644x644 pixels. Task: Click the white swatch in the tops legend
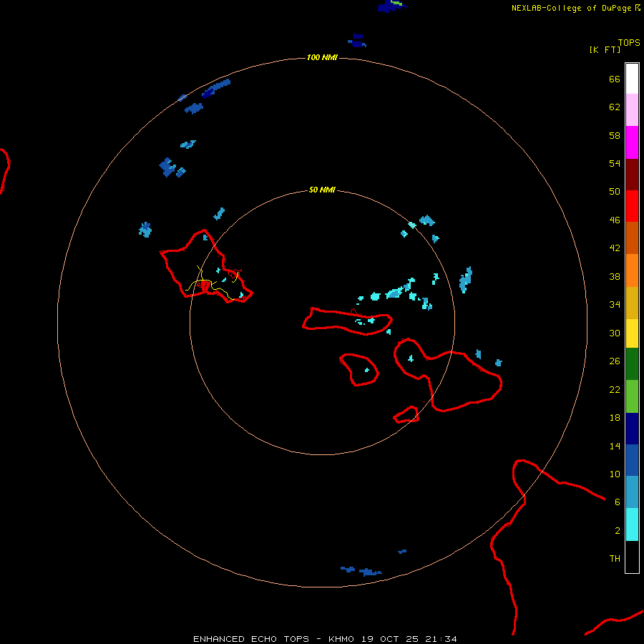[x=632, y=79]
